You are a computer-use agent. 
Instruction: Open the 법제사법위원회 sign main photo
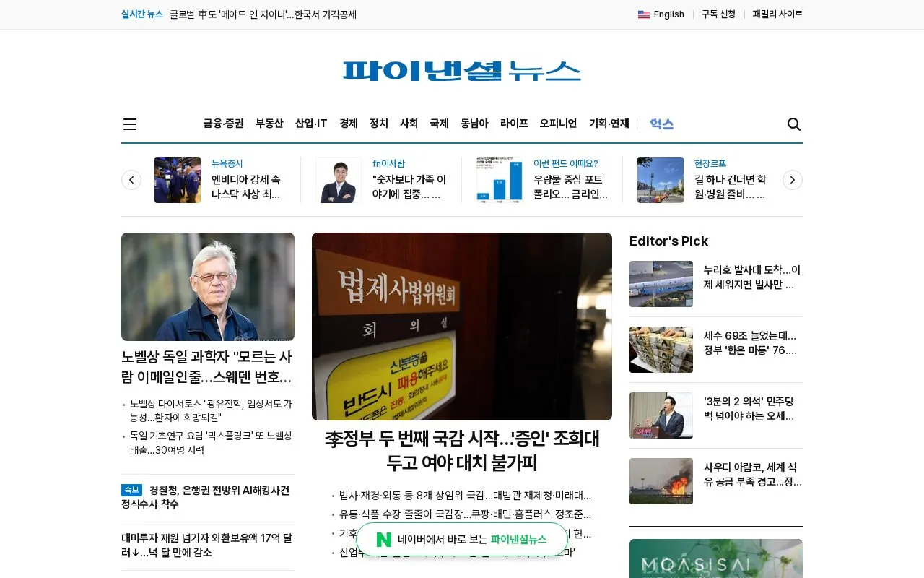pyautogui.click(x=462, y=327)
